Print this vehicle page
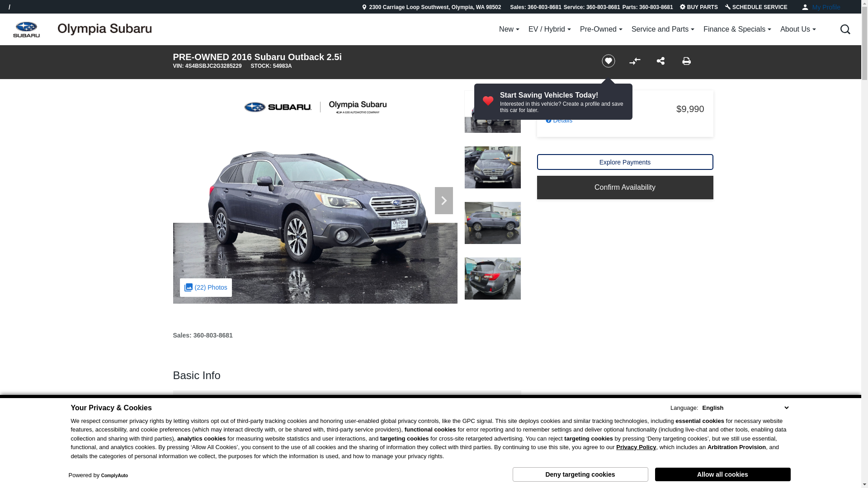The image size is (868, 488). click(x=686, y=61)
